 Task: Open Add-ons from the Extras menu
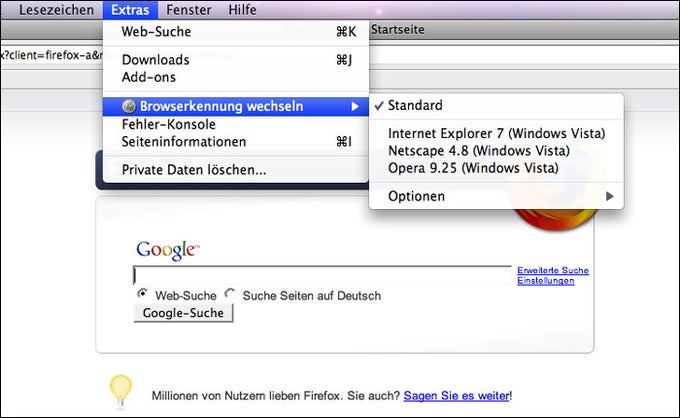click(236, 77)
